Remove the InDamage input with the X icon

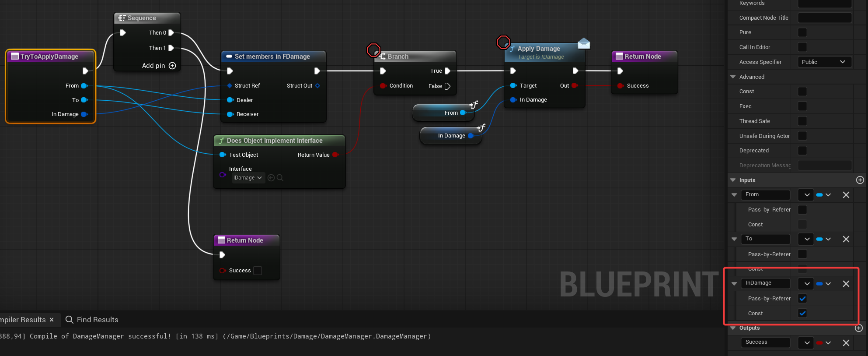point(846,284)
